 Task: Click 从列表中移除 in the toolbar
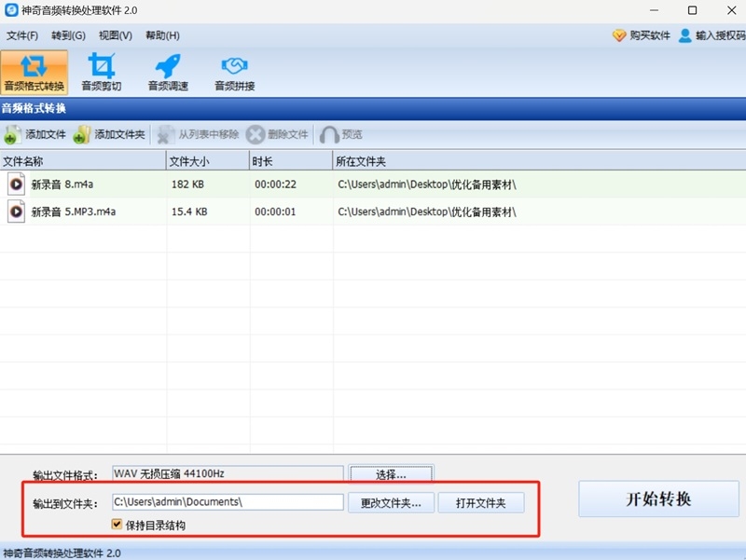coord(198,134)
